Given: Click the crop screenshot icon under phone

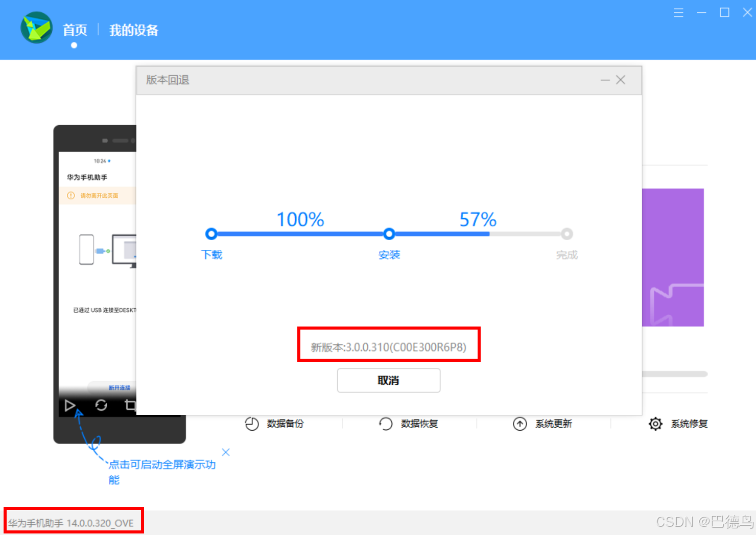Looking at the screenshot, I should 131,405.
